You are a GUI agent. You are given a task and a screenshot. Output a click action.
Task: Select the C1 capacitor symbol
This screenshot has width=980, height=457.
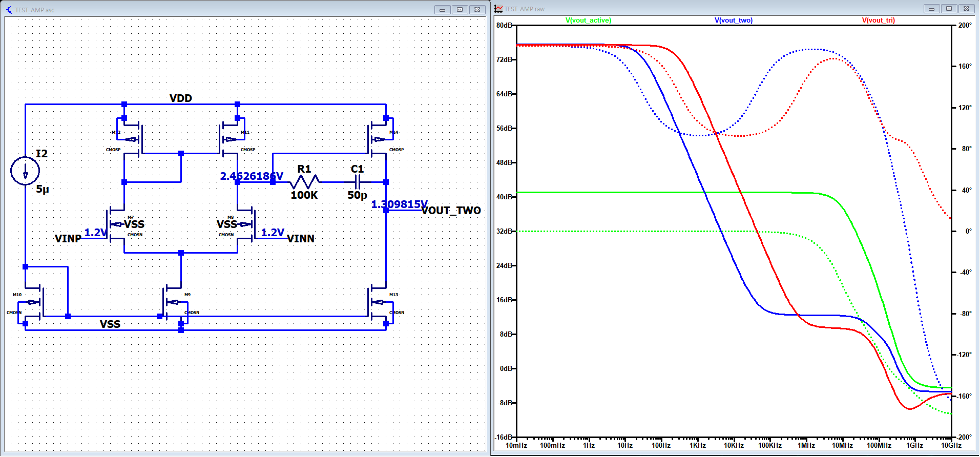tap(358, 182)
